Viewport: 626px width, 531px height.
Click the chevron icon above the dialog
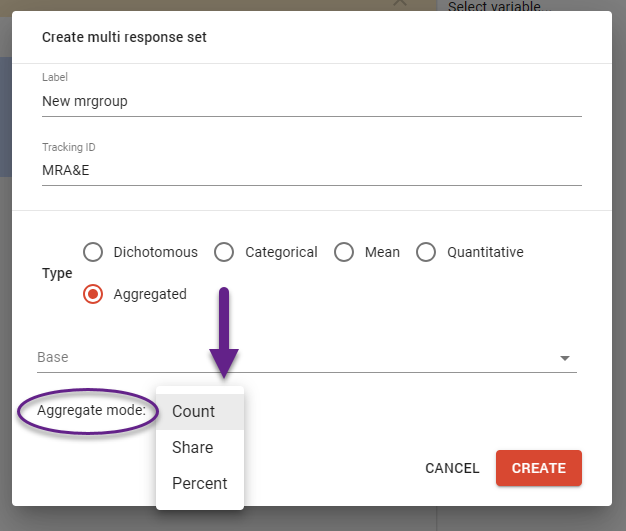[x=399, y=4]
